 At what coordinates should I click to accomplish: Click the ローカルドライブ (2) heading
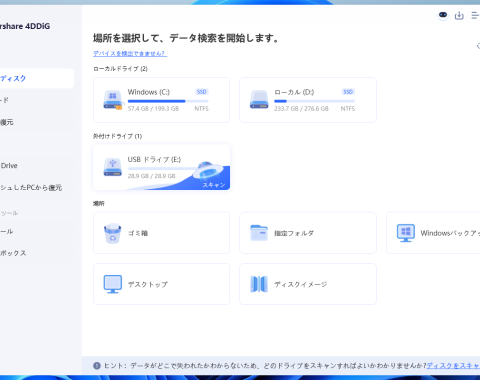(120, 69)
